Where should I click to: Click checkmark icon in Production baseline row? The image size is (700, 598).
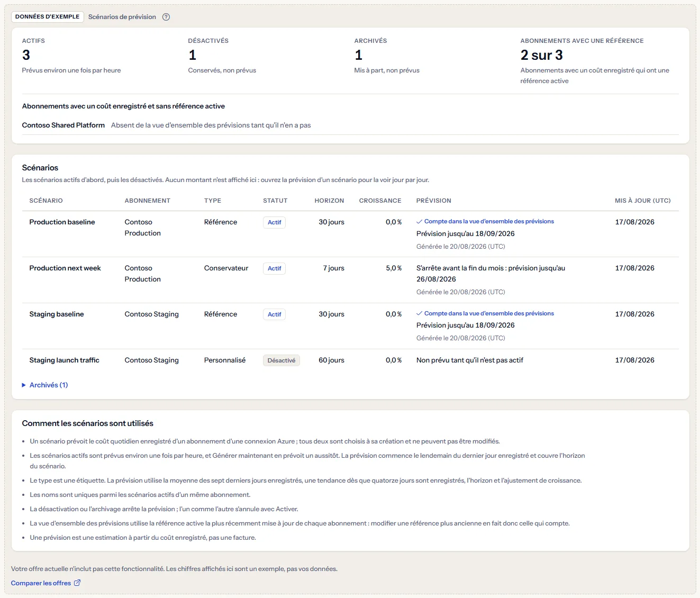[420, 222]
